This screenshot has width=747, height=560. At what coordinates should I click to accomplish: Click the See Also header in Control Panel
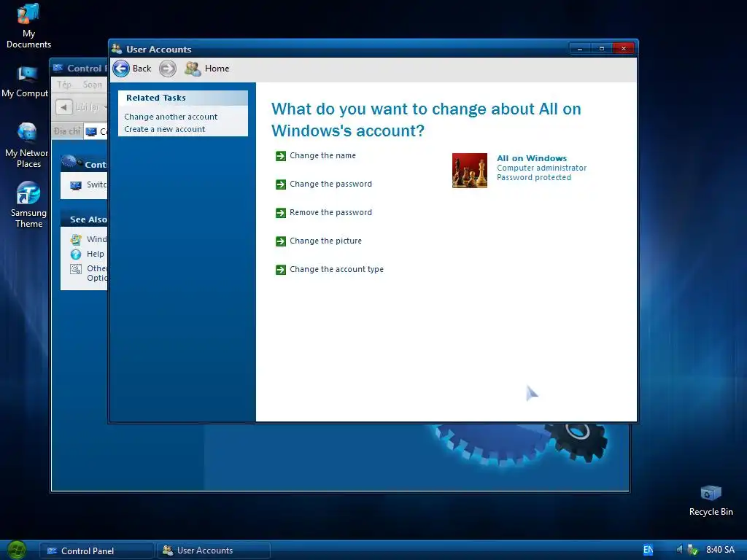[x=84, y=219]
